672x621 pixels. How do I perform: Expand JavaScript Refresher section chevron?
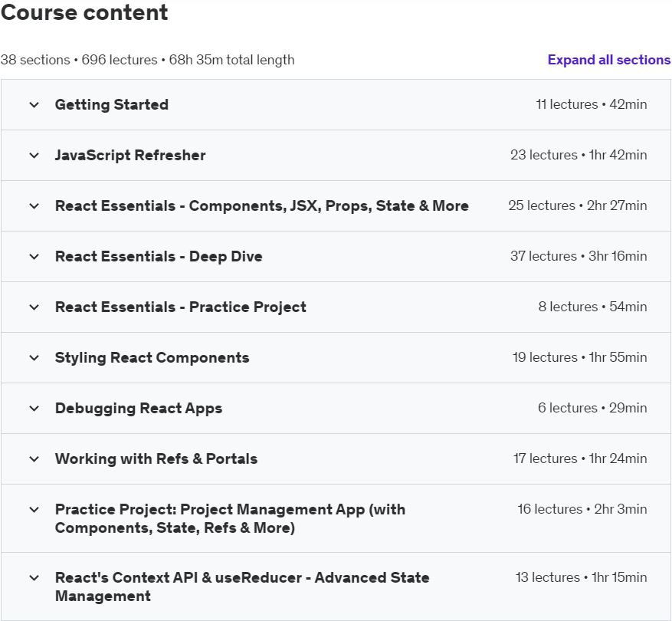click(34, 156)
